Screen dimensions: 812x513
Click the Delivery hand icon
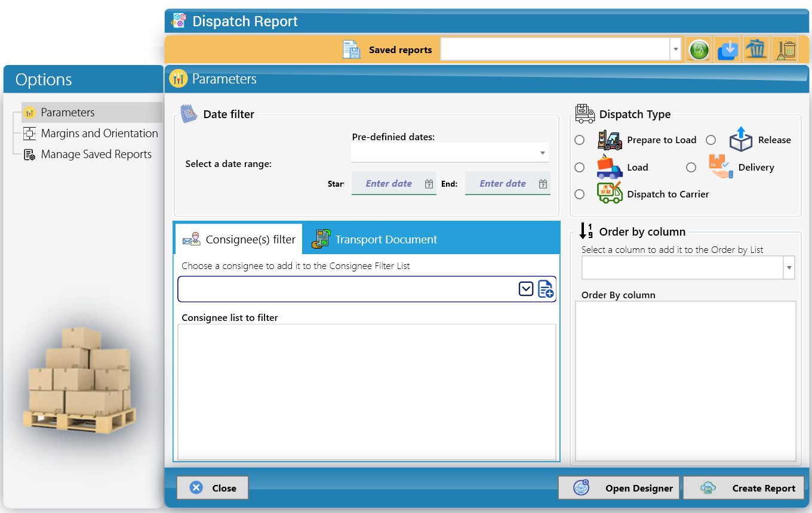pyautogui.click(x=721, y=166)
